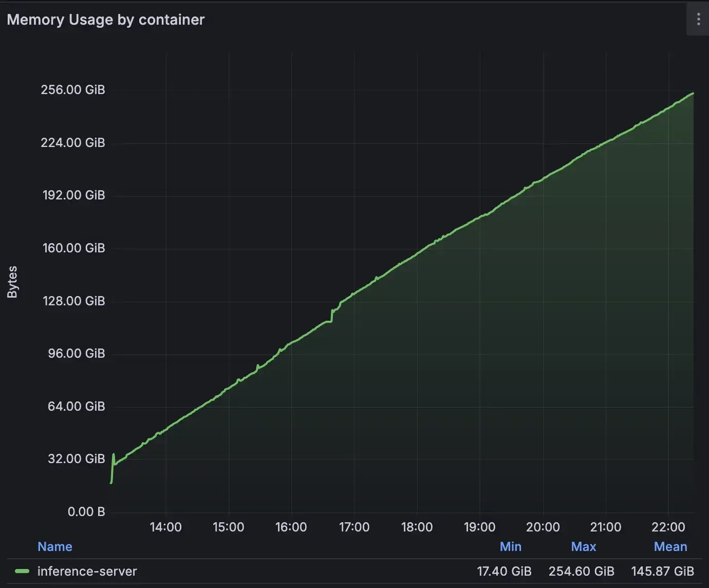Viewport: 709px width, 588px height.
Task: Open the green inference-server color swatch
Action: point(22,571)
